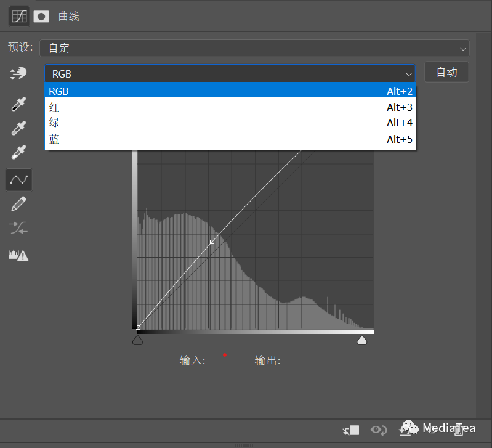This screenshot has height=448, width=492.
Task: Collapse the RGB channel dropdown
Action: [x=230, y=74]
